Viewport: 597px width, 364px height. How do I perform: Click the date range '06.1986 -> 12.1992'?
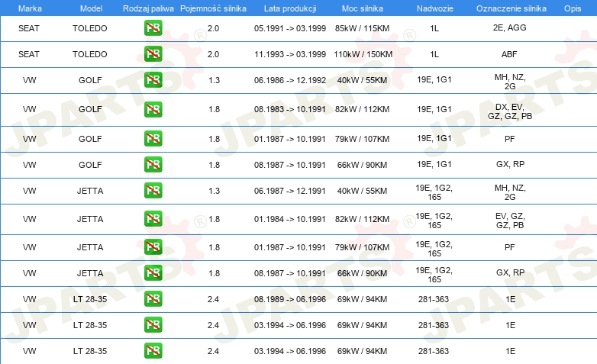tap(290, 80)
